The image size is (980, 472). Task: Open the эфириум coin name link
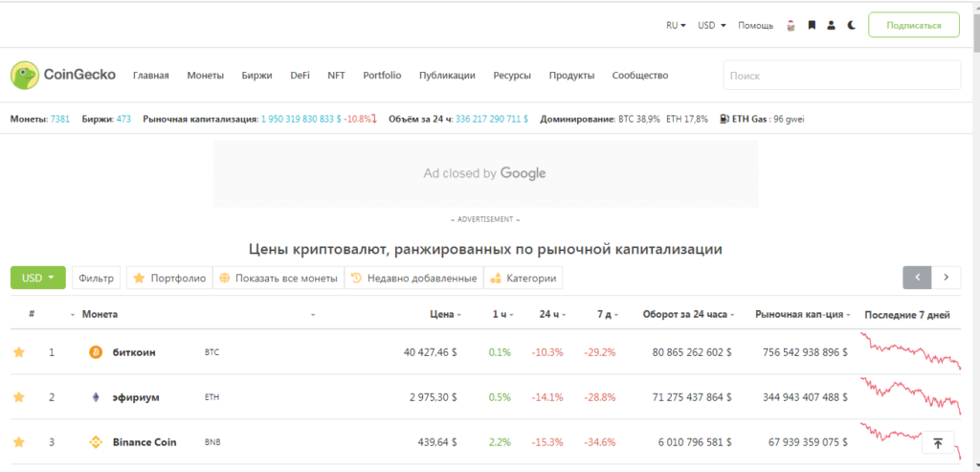tap(136, 397)
